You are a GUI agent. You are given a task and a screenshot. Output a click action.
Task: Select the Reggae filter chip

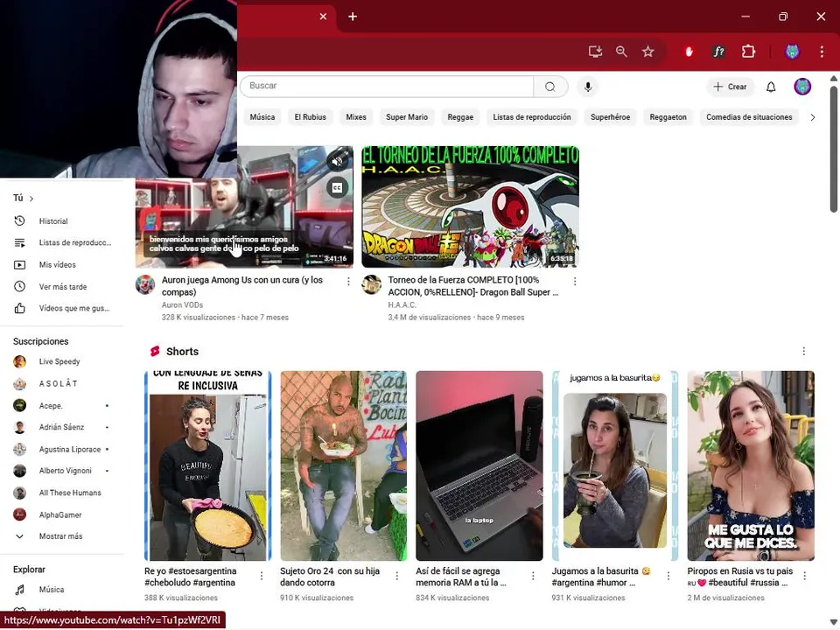460,116
